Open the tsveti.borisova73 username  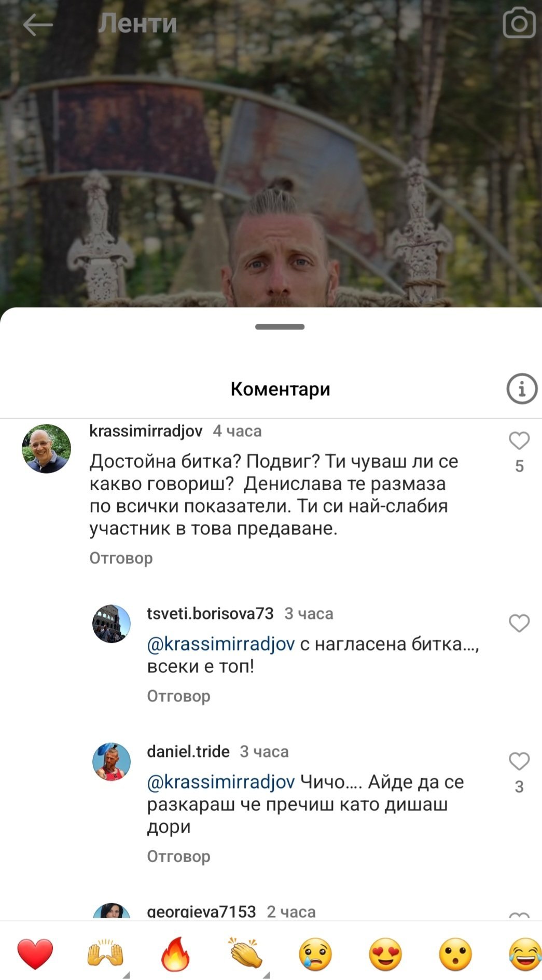point(210,614)
